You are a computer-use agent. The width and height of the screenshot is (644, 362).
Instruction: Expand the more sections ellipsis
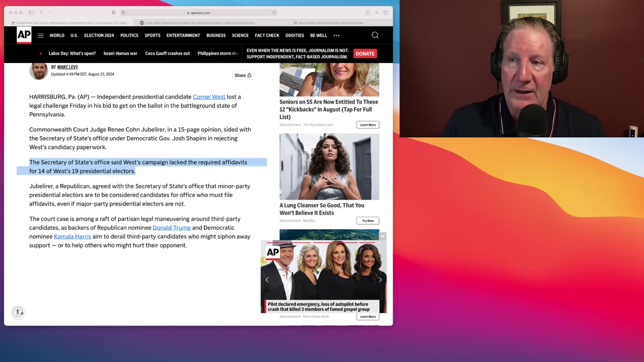pyautogui.click(x=337, y=36)
